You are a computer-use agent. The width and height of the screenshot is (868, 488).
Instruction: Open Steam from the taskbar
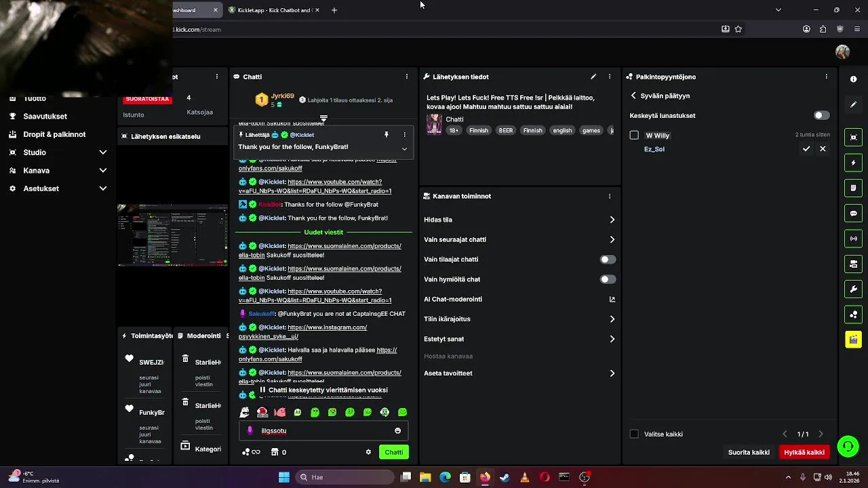point(505,477)
